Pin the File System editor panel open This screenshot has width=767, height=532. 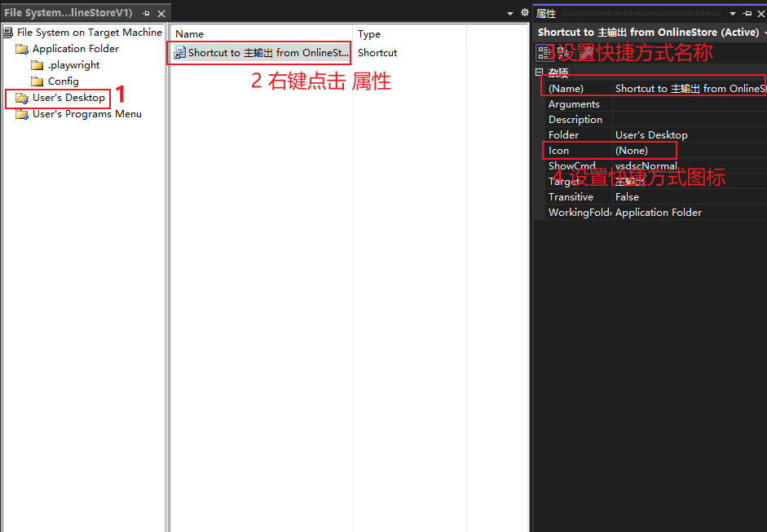[147, 12]
